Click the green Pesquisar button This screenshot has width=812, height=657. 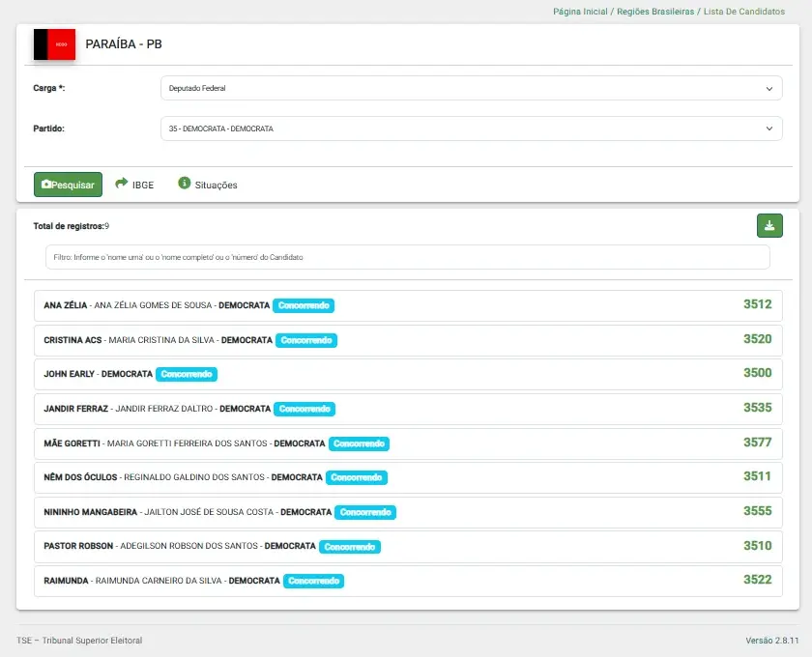click(x=68, y=185)
